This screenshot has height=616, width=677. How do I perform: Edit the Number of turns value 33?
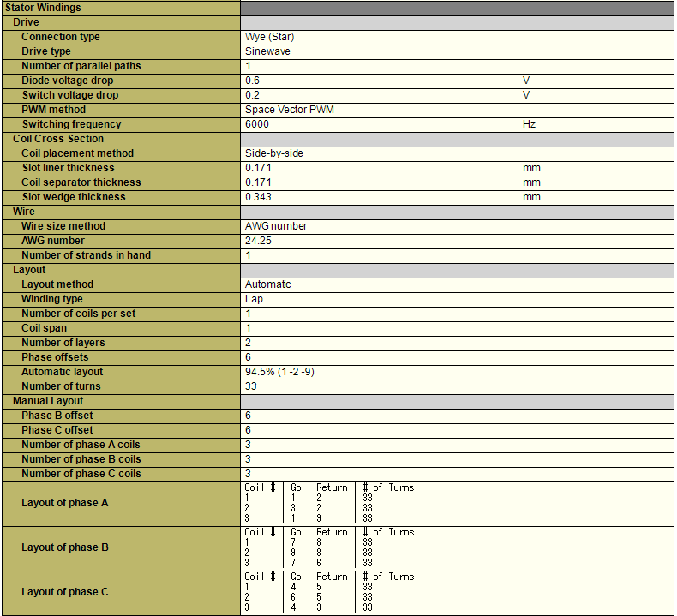click(251, 386)
